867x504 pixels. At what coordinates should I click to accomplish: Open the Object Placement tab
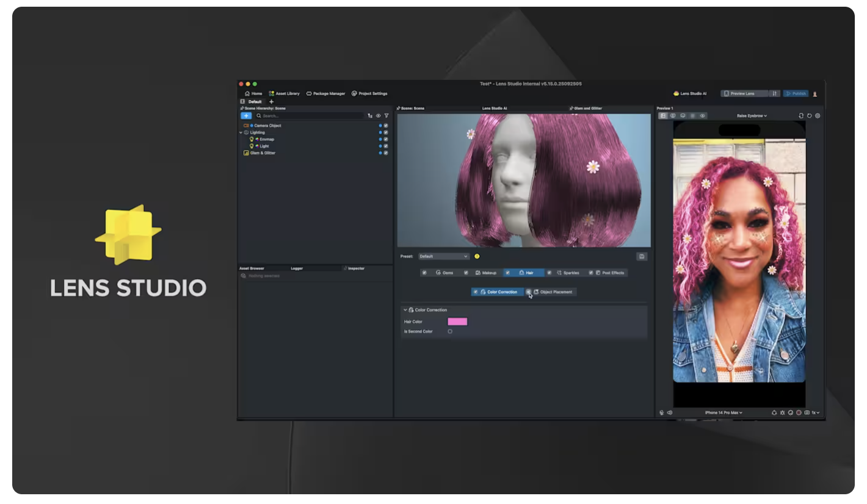click(x=556, y=292)
